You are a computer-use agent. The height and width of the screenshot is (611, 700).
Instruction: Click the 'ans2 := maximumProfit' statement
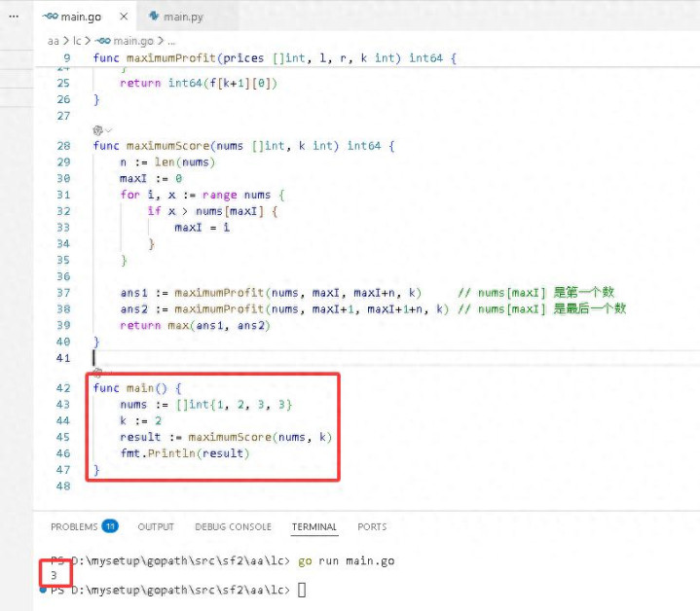click(x=284, y=309)
